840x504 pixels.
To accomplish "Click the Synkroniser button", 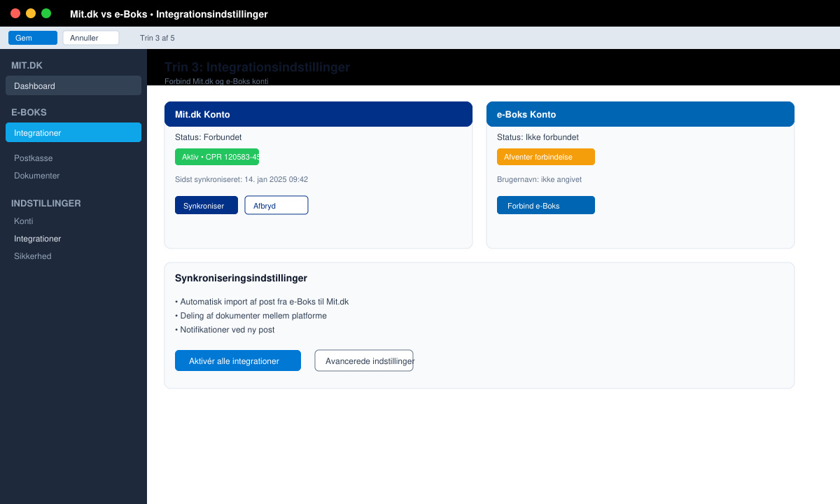I will coord(206,205).
